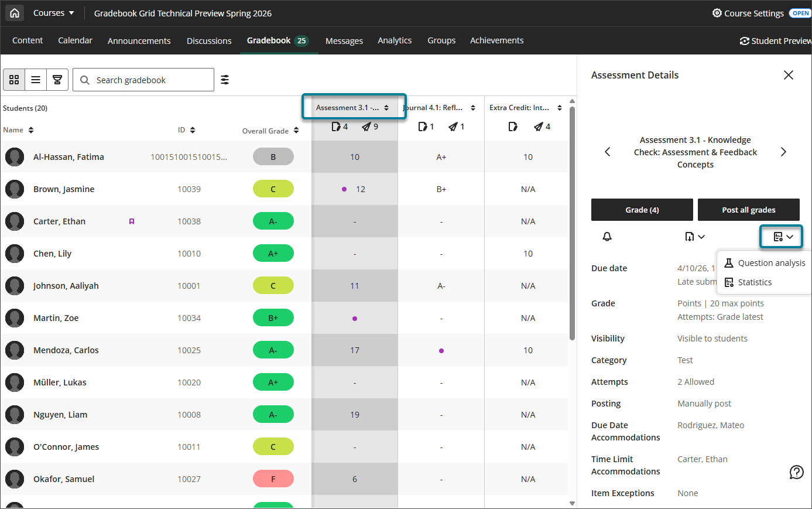
Task: Select Al-Hassan's overall grade B pill
Action: click(x=273, y=157)
